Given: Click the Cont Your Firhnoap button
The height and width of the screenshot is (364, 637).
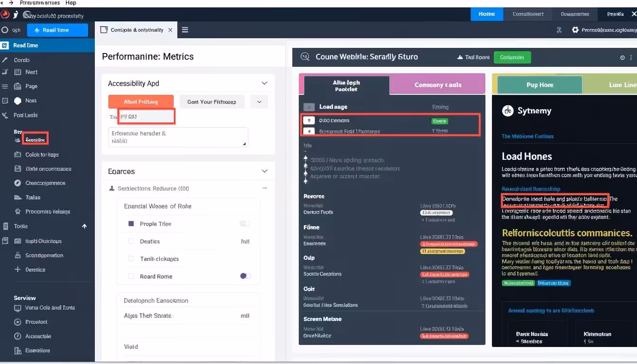Looking at the screenshot, I should pyautogui.click(x=212, y=101).
